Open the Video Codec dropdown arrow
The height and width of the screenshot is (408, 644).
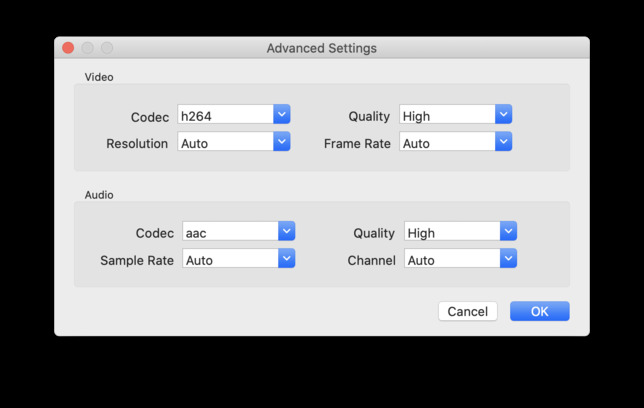click(282, 115)
